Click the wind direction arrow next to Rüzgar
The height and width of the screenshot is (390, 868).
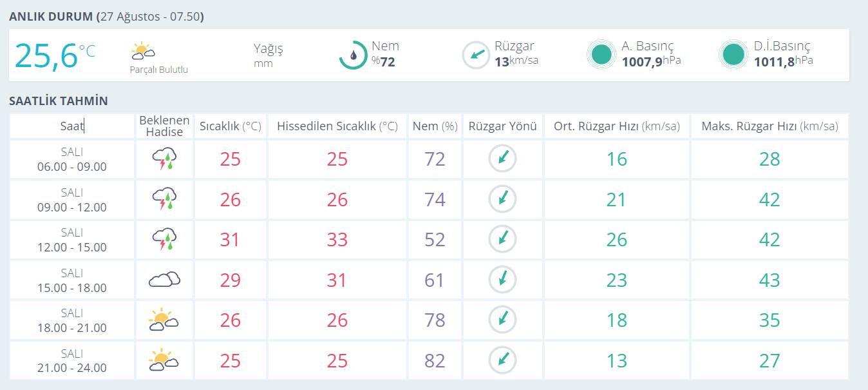pyautogui.click(x=476, y=55)
